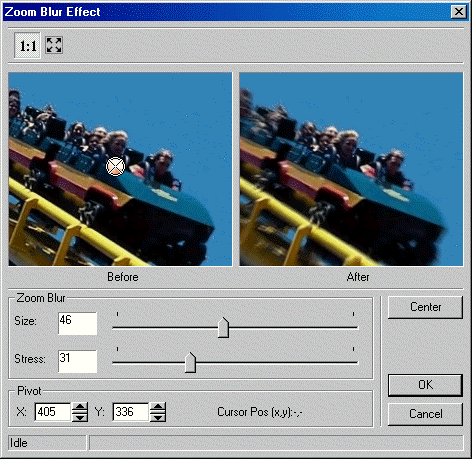Click the 'Idle' status bar entry
This screenshot has width=472, height=459.
point(47,443)
